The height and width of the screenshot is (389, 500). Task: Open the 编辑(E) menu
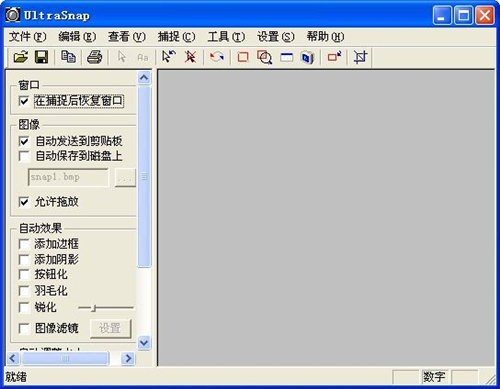(77, 37)
